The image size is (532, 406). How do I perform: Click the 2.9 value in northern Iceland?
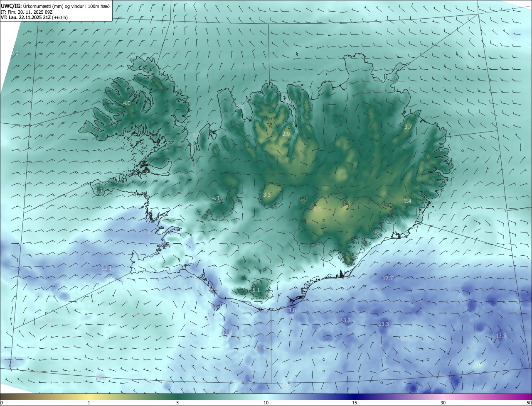point(286,134)
